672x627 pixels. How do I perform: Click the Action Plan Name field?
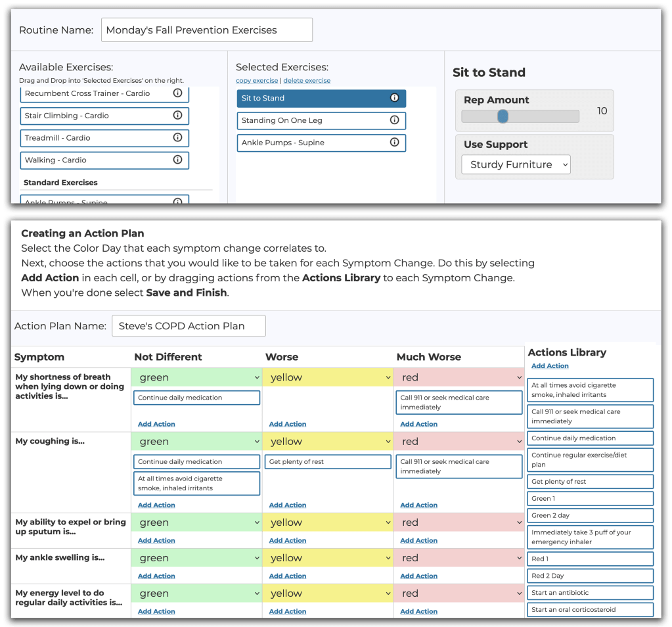(189, 326)
